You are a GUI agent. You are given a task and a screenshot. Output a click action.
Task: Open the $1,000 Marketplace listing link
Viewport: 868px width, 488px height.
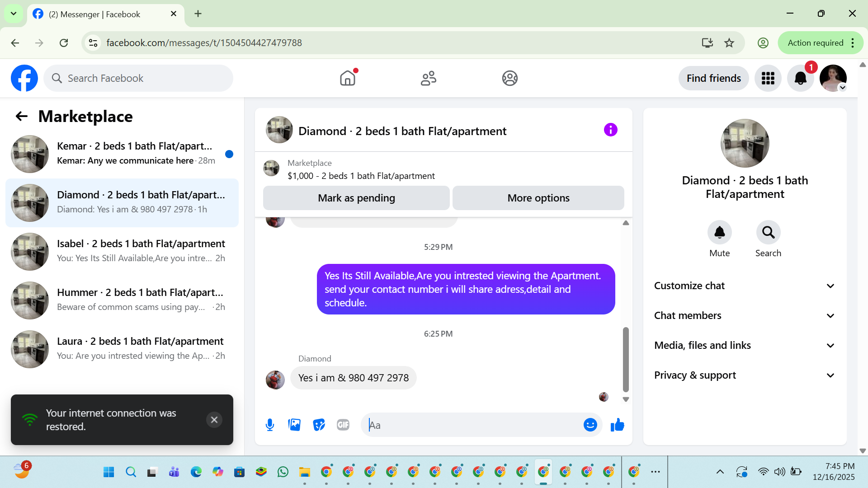pos(361,176)
